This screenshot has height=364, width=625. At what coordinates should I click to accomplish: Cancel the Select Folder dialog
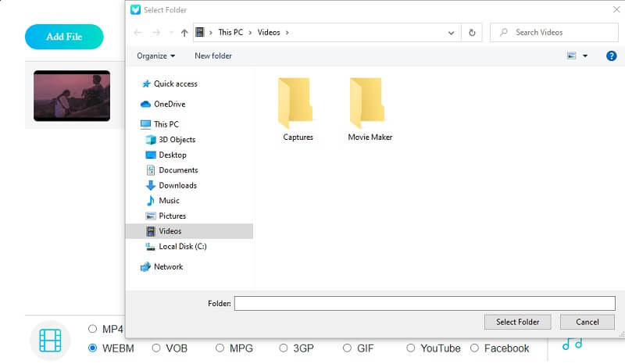[587, 322]
